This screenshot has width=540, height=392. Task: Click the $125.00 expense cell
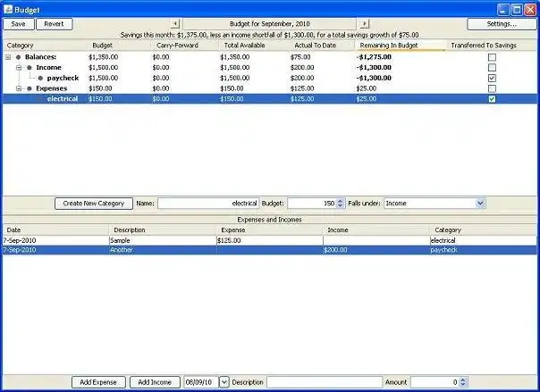click(x=270, y=240)
